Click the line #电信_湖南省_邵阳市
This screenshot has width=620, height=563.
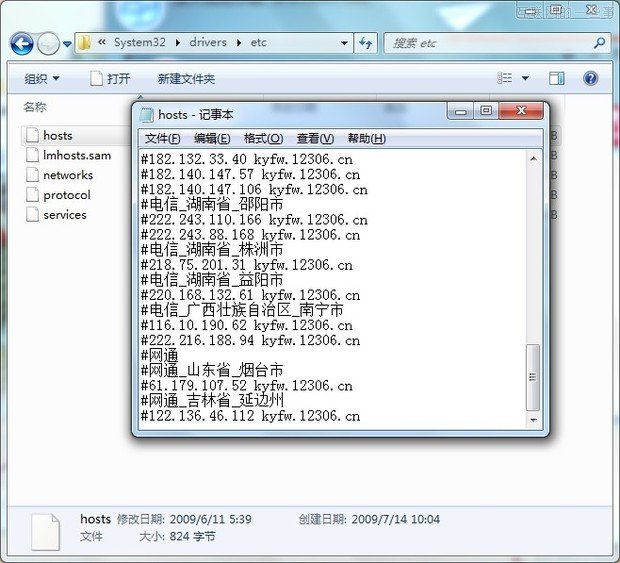(212, 204)
